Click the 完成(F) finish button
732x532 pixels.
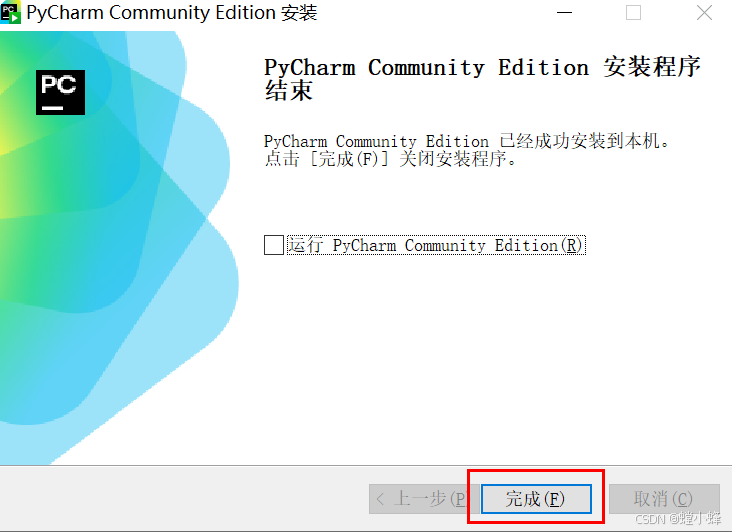[x=536, y=499]
